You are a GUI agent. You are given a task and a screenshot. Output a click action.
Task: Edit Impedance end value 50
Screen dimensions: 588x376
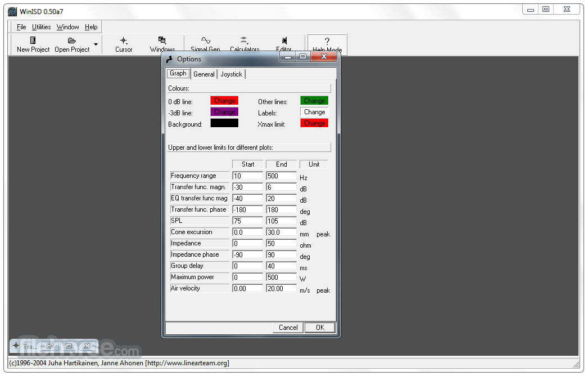[x=281, y=243]
